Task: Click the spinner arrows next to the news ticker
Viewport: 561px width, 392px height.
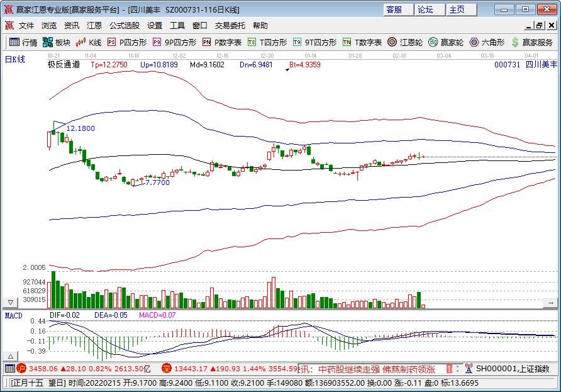Action: pyautogui.click(x=458, y=369)
